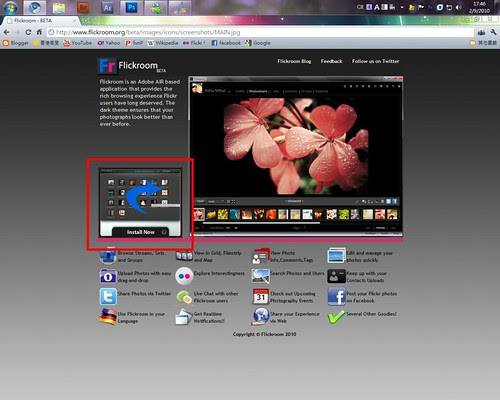Reload the page in Chrome

28,32
